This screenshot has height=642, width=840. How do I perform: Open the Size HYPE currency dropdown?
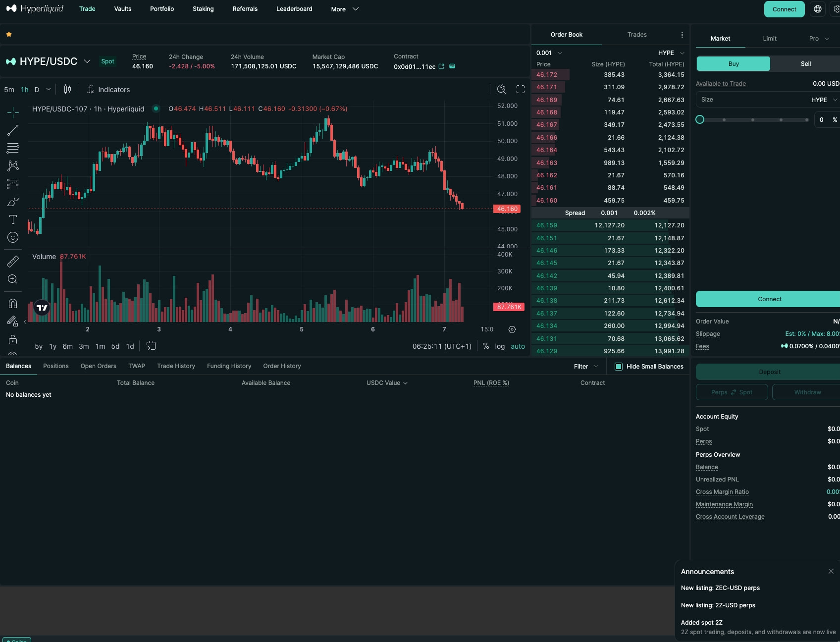[824, 100]
